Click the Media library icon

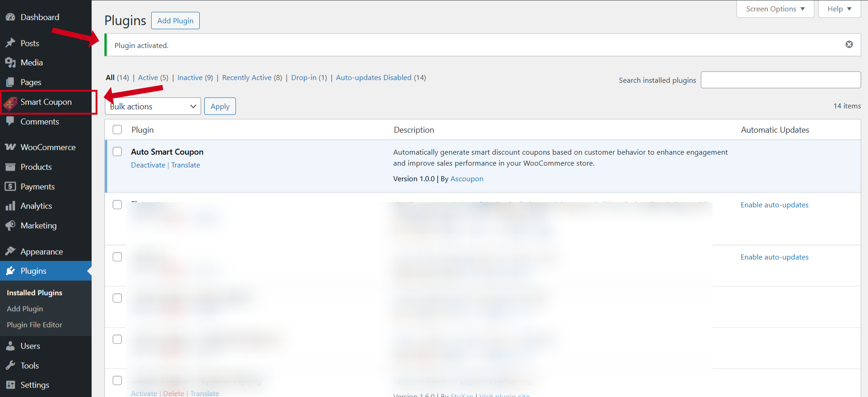coord(10,62)
